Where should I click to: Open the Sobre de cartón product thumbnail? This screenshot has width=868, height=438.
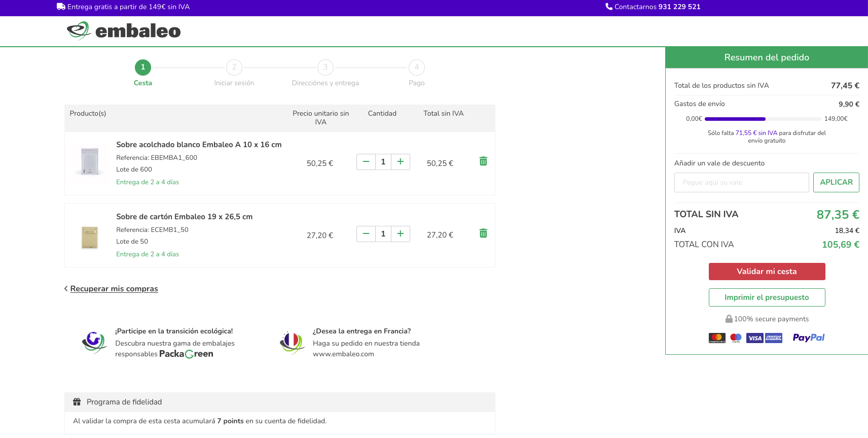(90, 237)
